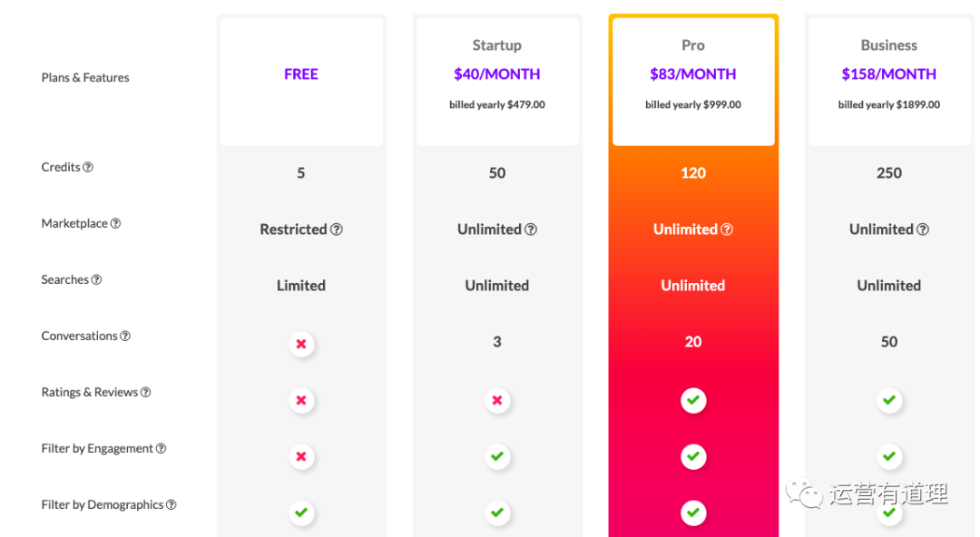Click green check for Pro Ratings & Reviews
The width and height of the screenshot is (980, 537).
coord(693,400)
